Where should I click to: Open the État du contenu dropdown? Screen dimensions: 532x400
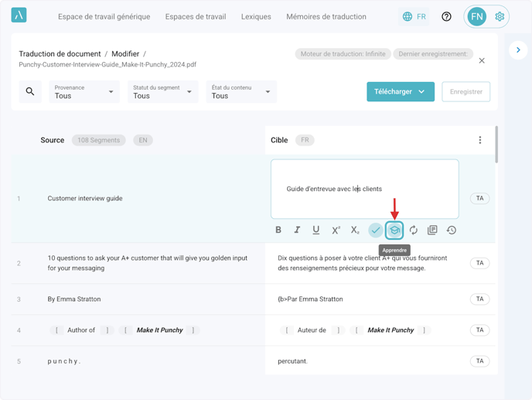241,92
